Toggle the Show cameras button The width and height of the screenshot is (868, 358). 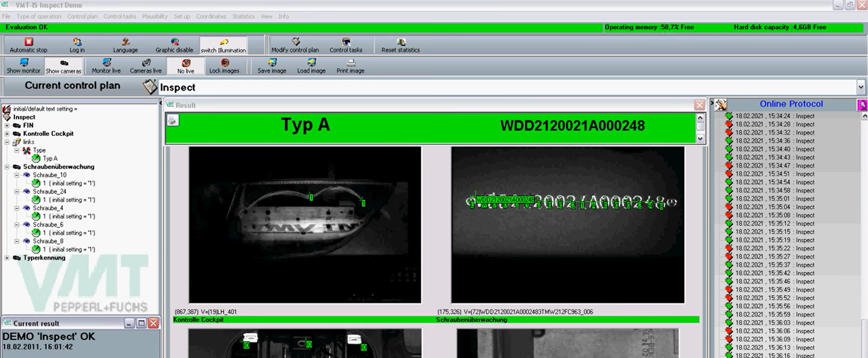click(63, 66)
